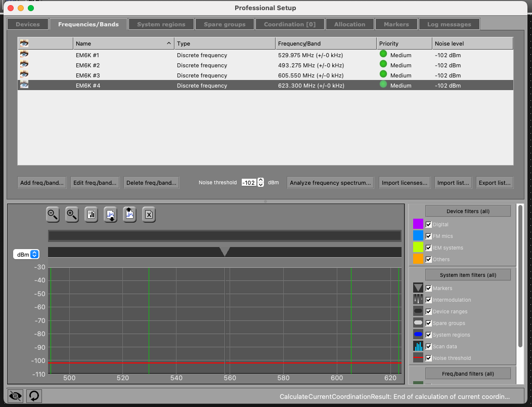Click Import licenses... button

(405, 182)
